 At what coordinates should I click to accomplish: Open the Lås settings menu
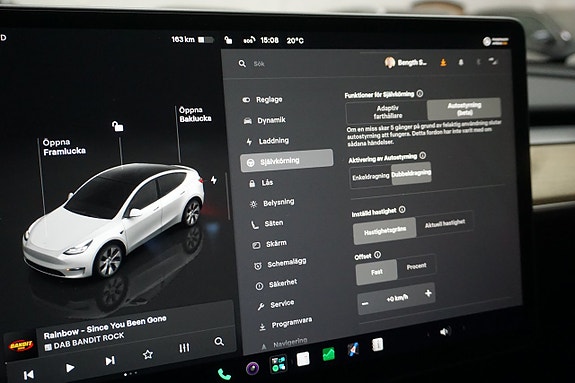tap(261, 183)
